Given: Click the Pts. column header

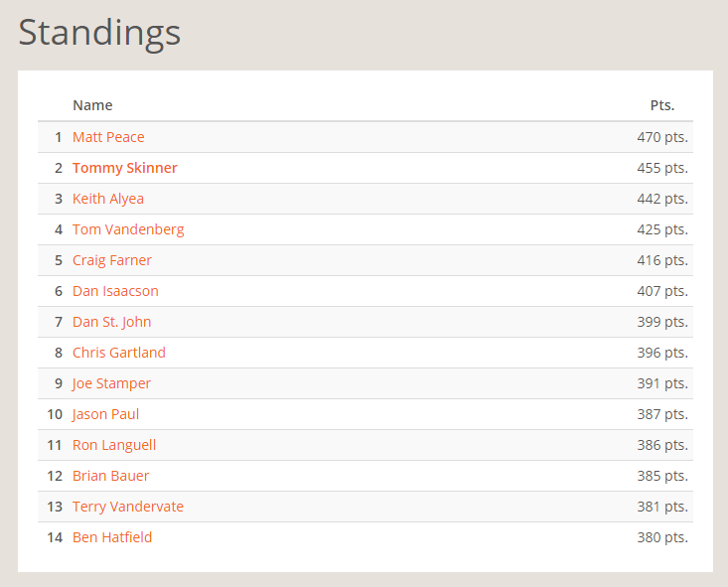Looking at the screenshot, I should (x=662, y=105).
